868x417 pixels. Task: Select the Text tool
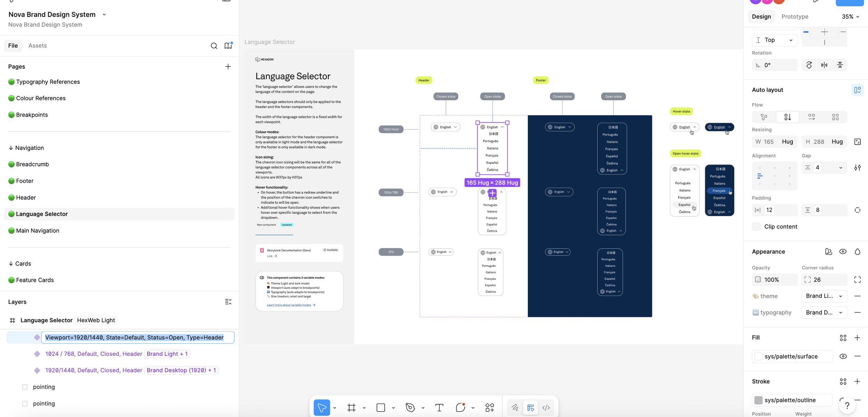click(439, 408)
